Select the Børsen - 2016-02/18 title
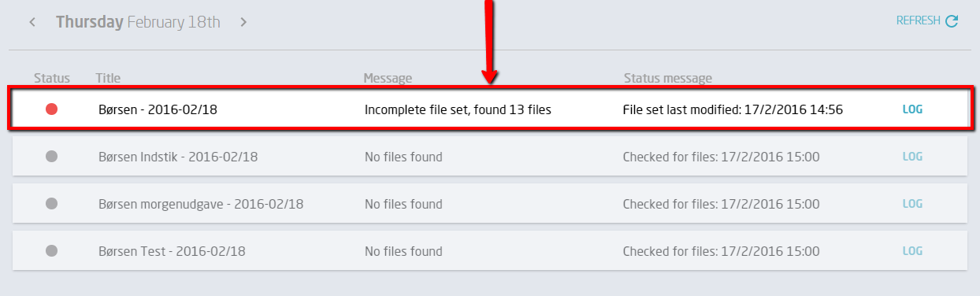Image resolution: width=980 pixels, height=296 pixels. [x=158, y=110]
